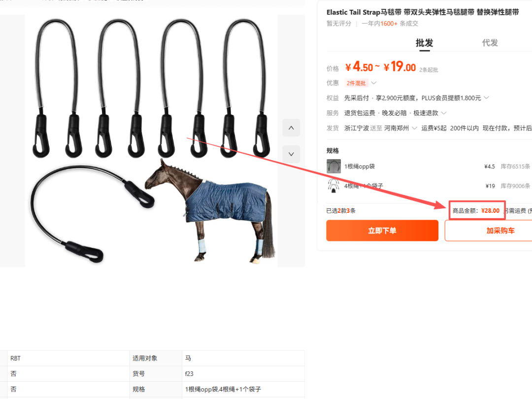Click the 暂无评分 rating text

(x=338, y=24)
